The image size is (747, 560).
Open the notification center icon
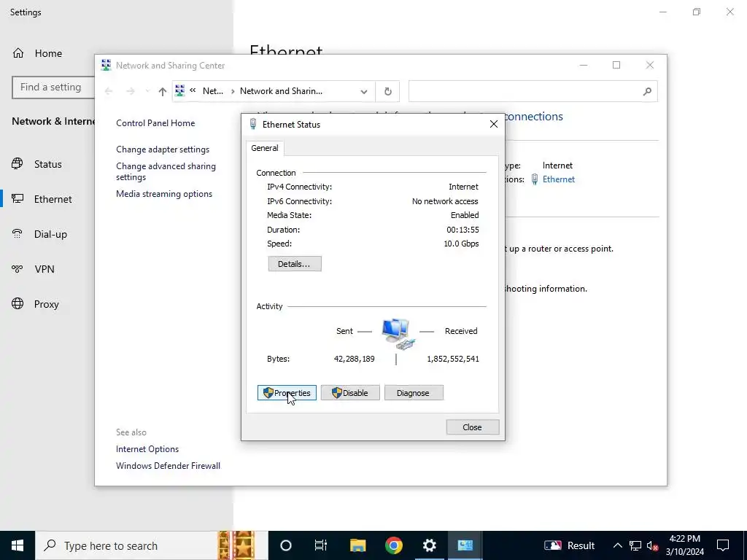click(723, 545)
